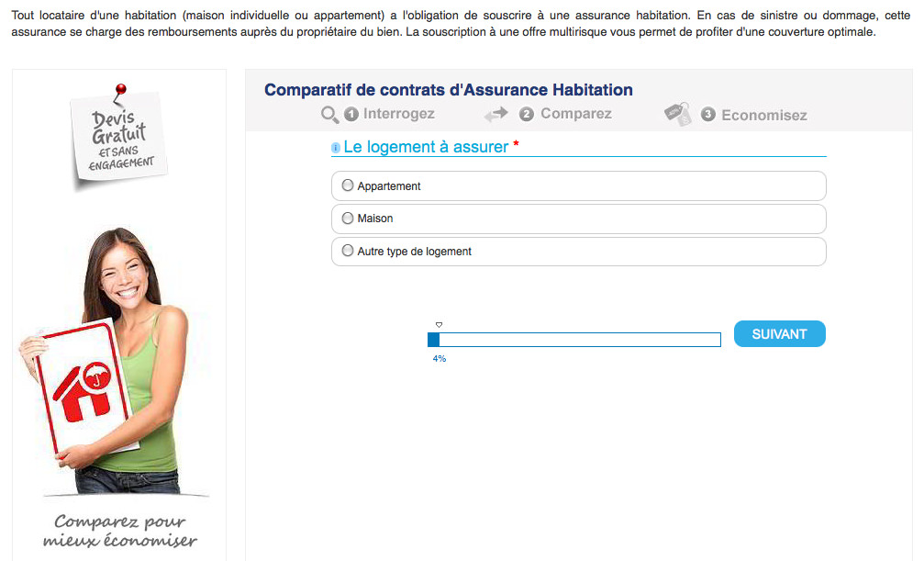Click the arrows icon beside Comparez

point(496,114)
